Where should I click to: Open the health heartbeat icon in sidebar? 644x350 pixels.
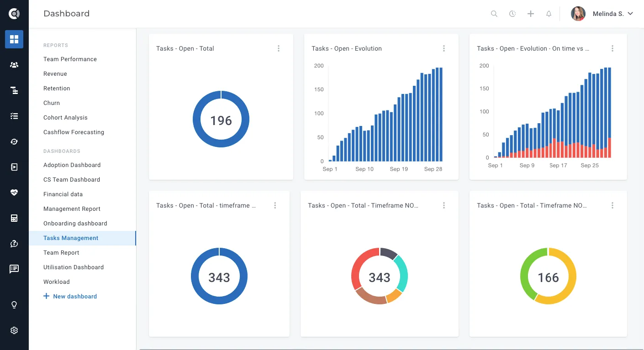14,193
